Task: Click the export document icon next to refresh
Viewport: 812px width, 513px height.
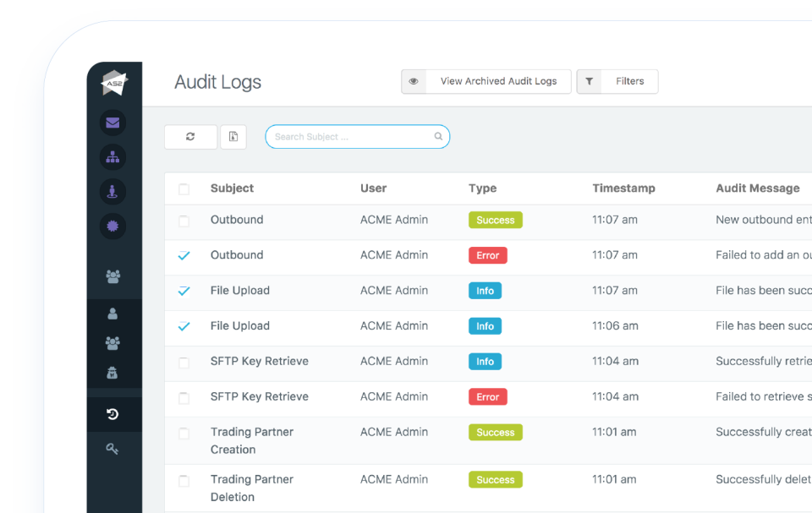Action: 233,136
